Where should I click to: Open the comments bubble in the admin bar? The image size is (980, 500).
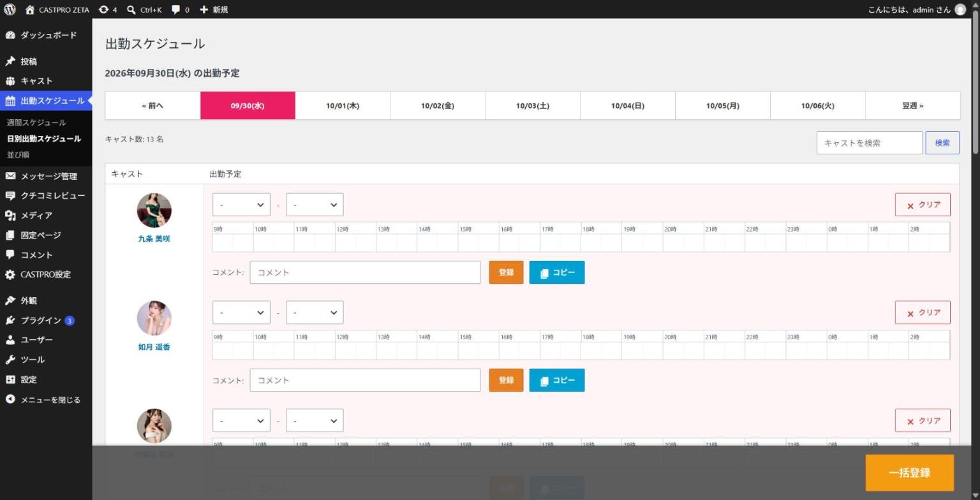point(181,10)
